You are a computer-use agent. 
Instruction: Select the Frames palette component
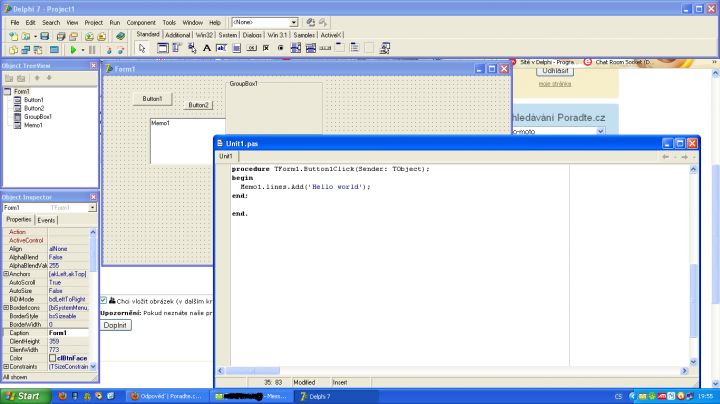163,48
